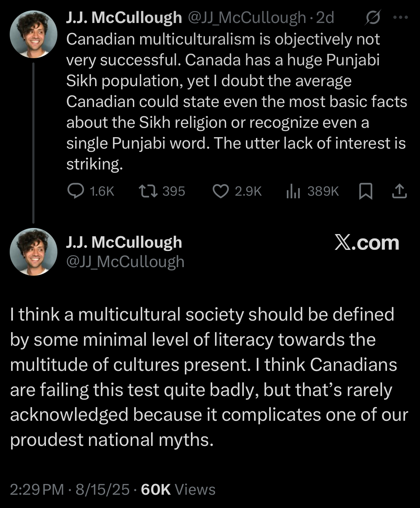Like the post using the heart icon
Screen dimensions: 420x508
click(220, 191)
